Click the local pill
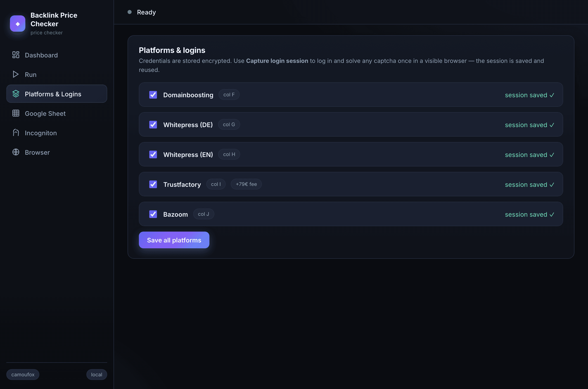588x389 pixels. point(97,374)
